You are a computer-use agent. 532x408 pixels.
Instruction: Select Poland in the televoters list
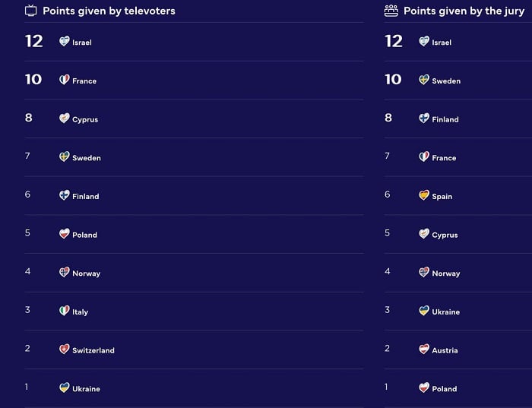(84, 235)
